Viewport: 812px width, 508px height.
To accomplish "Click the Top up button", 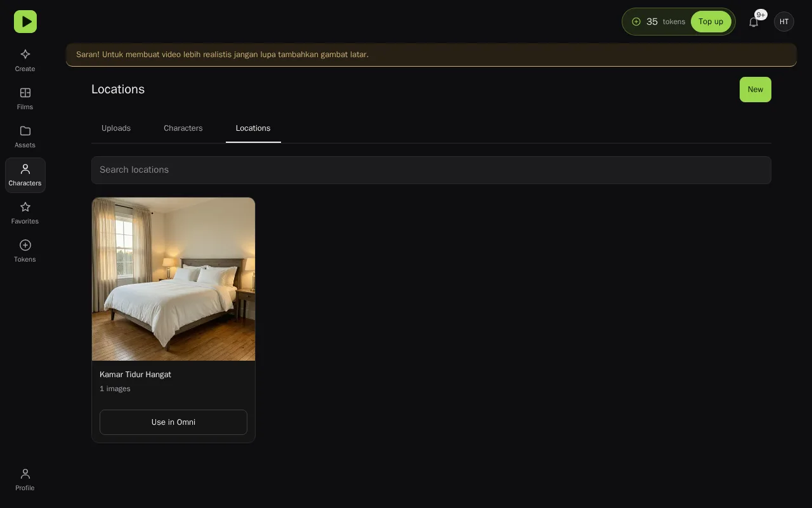I will coord(710,22).
